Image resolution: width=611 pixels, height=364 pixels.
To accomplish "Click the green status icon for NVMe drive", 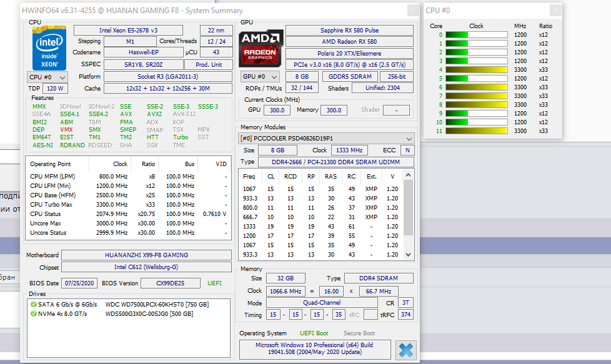I will (34, 314).
